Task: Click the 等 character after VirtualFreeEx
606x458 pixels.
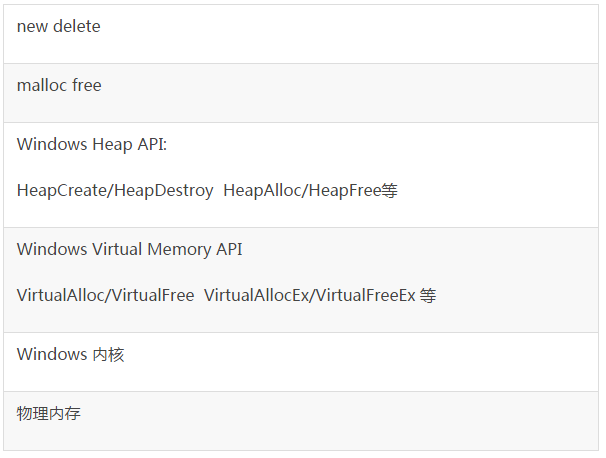Action: click(x=428, y=296)
